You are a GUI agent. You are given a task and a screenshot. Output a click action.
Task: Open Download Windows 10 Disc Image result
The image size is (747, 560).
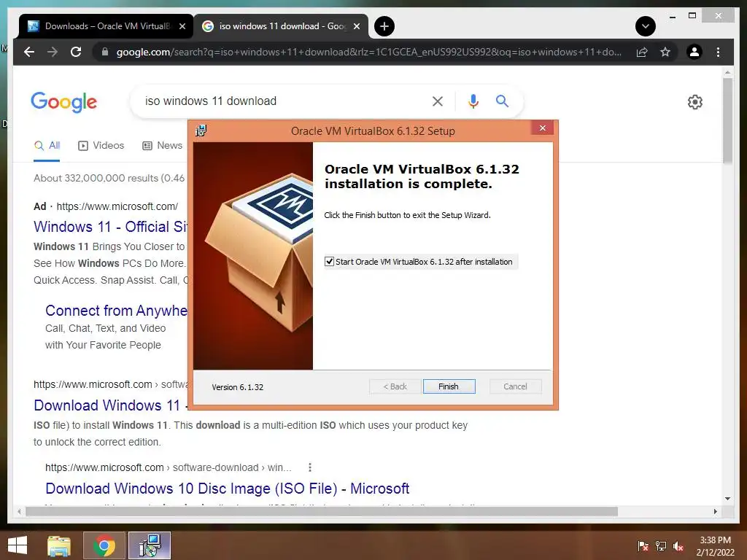(x=228, y=489)
